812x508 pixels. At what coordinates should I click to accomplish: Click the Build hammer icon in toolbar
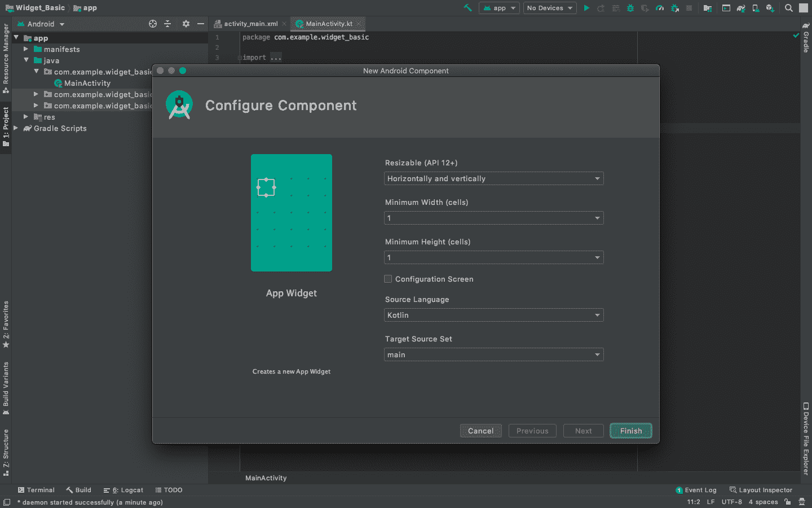pyautogui.click(x=467, y=8)
